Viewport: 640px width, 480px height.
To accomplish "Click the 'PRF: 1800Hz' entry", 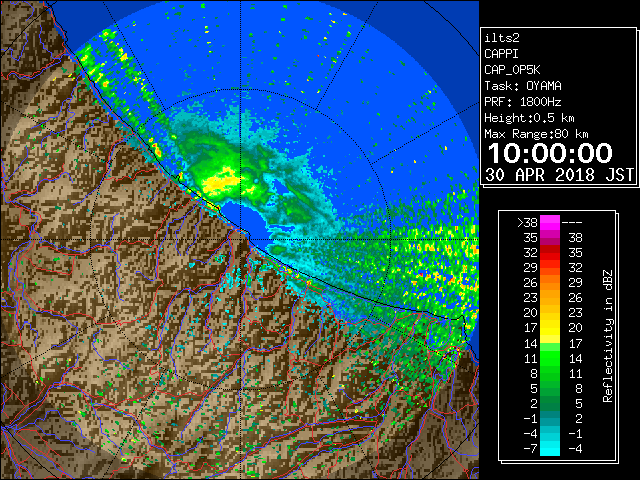I will pos(523,102).
